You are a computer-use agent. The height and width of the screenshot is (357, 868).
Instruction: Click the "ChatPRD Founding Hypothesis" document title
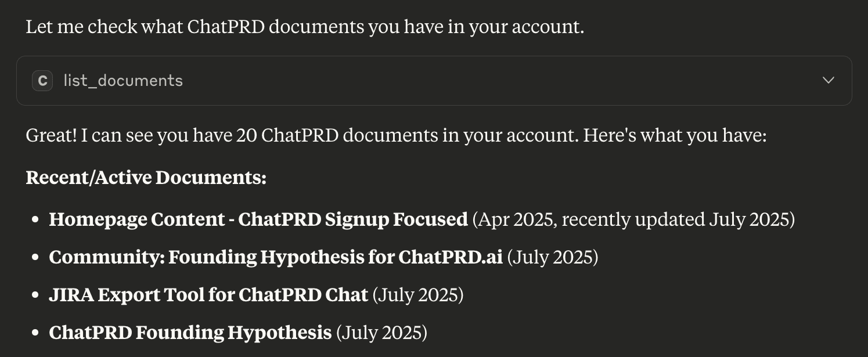coord(190,333)
